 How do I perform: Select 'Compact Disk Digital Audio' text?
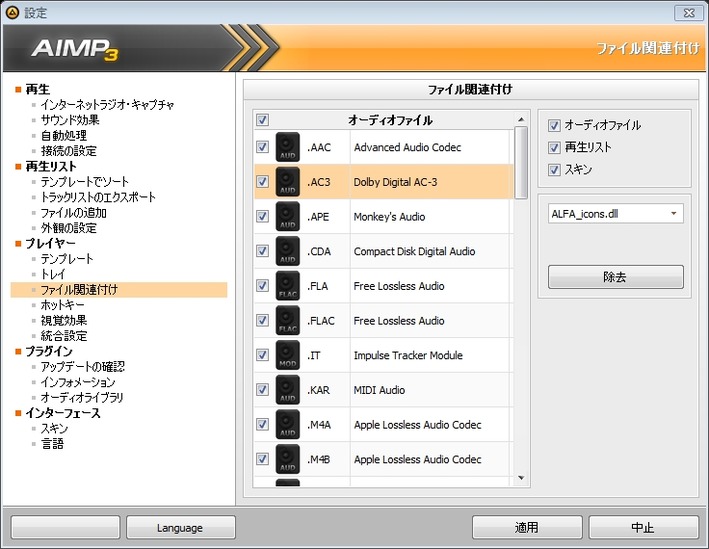414,251
